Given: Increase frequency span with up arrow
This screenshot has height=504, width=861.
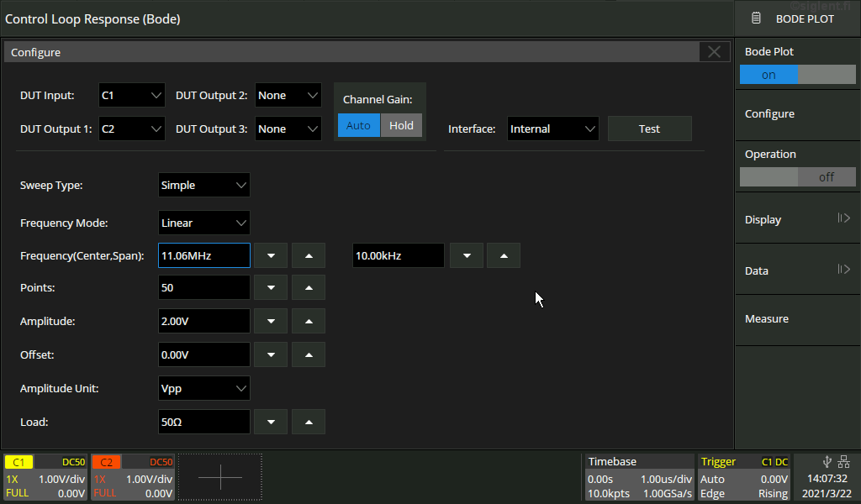Looking at the screenshot, I should click(503, 255).
